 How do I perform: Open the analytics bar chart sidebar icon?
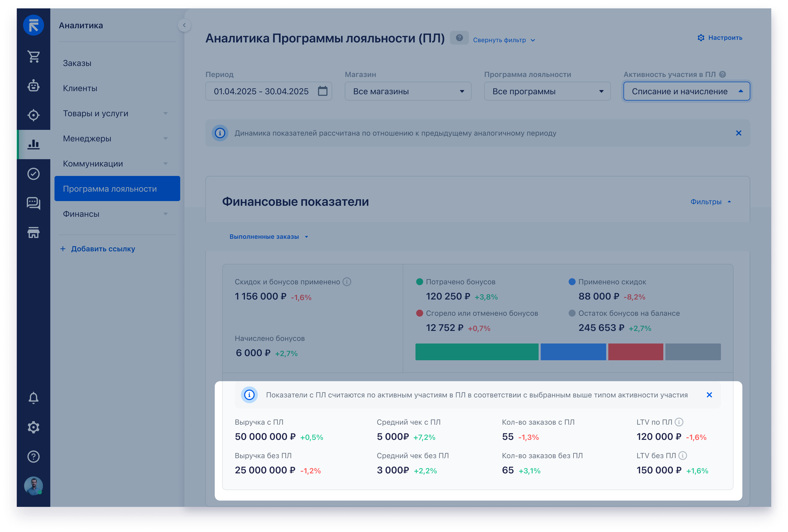(x=33, y=144)
